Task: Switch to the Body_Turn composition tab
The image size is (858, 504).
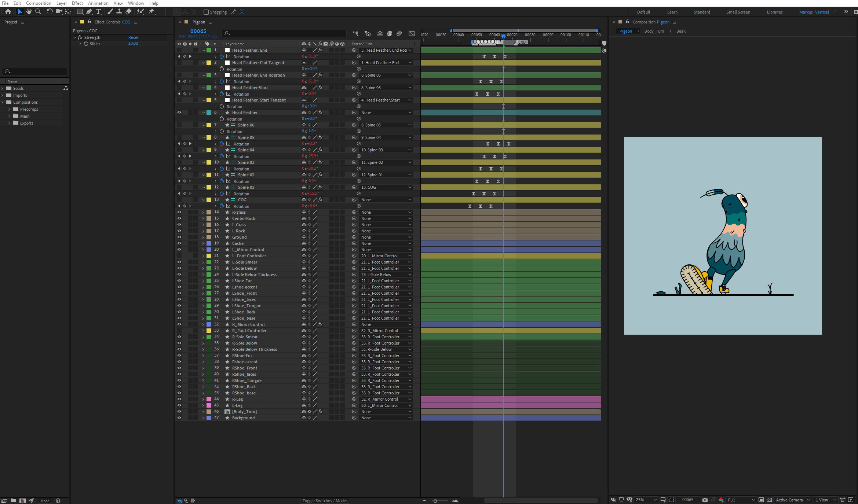Action: (x=654, y=31)
